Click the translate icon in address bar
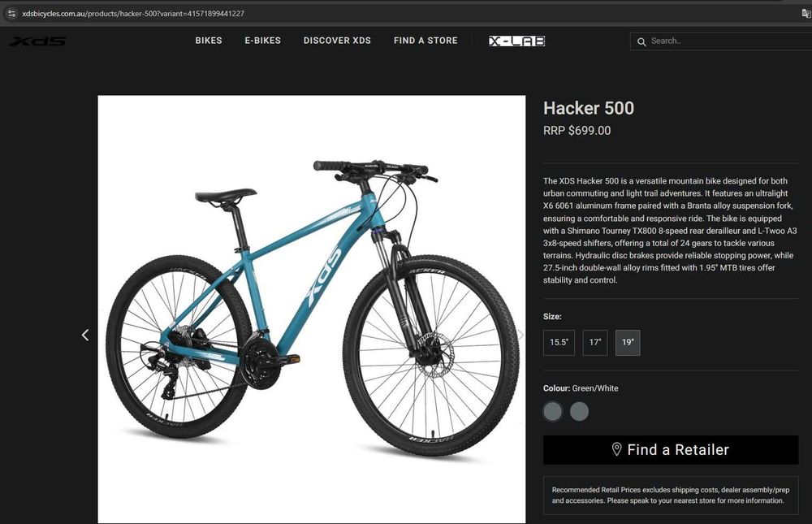This screenshot has height=524, width=812. pos(806,14)
